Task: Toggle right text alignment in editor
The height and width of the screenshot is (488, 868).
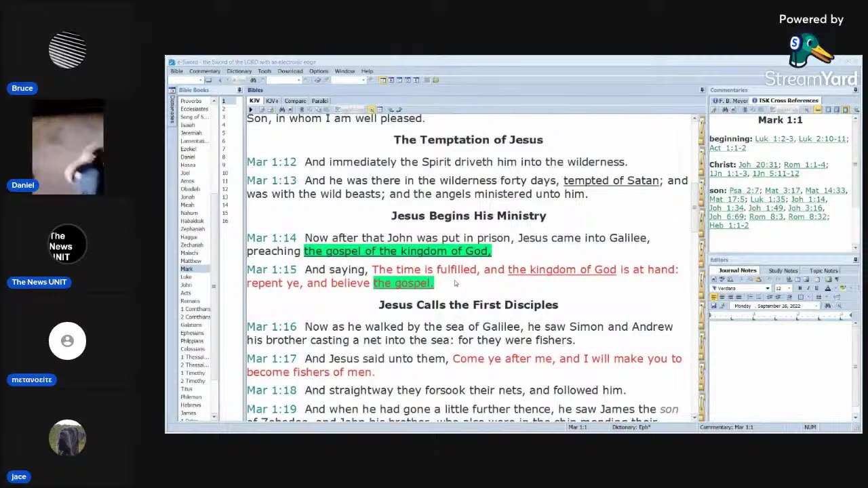Action: (x=730, y=297)
